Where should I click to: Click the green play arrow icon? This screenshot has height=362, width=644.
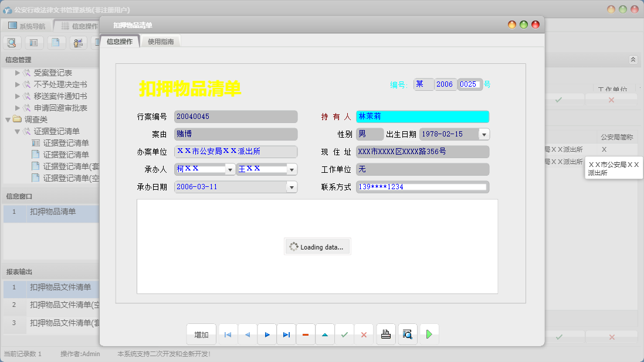click(x=429, y=334)
